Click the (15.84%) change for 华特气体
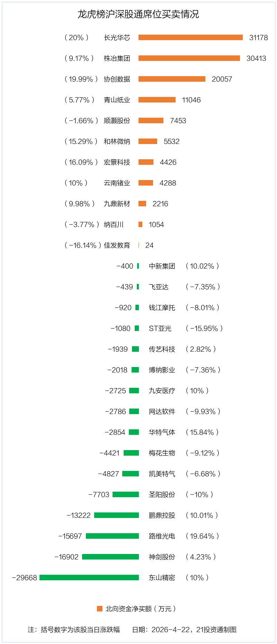 (x=202, y=432)
